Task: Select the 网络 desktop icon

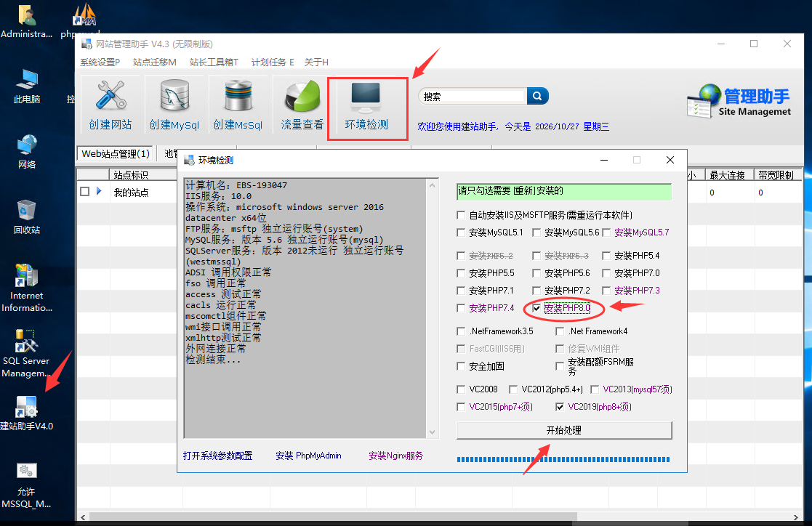Action: [27, 151]
